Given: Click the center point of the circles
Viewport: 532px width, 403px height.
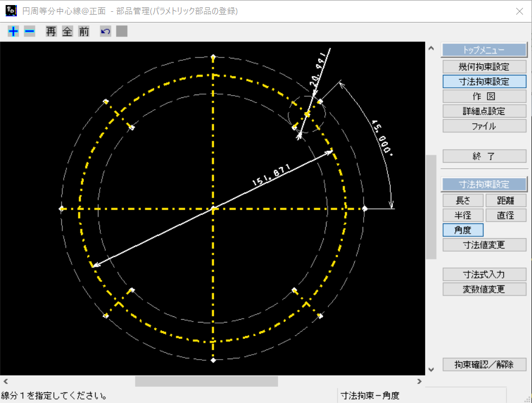Looking at the screenshot, I should point(213,209).
